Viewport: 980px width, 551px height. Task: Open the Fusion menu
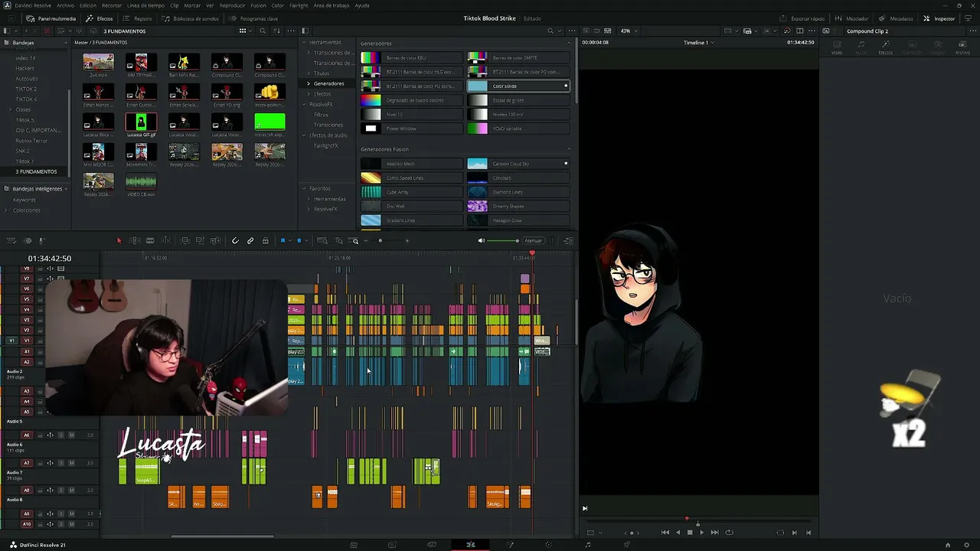258,5
